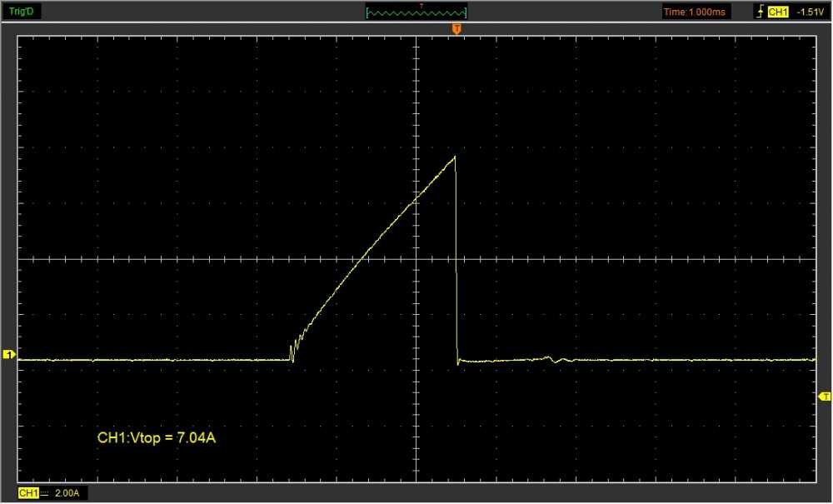
Task: Click the Trig'D trigger status indicator
Action: click(x=20, y=12)
